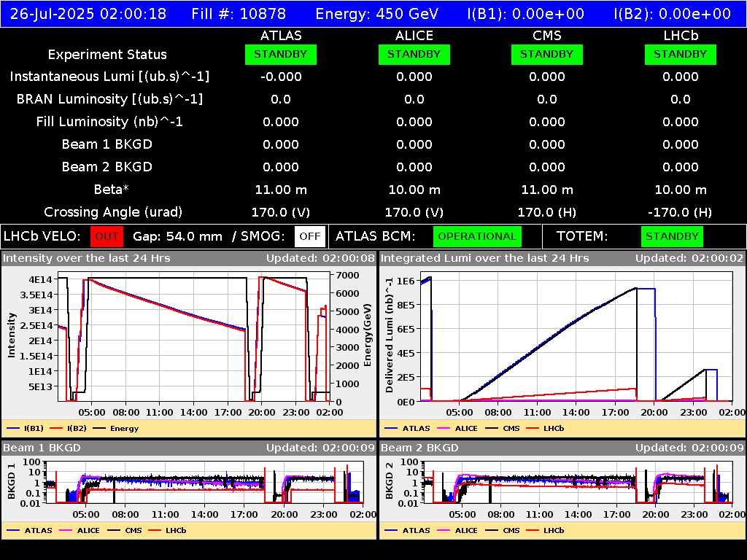The width and height of the screenshot is (747, 560).
Task: Click the Beam 2 BKGD plot title
Action: click(x=419, y=448)
